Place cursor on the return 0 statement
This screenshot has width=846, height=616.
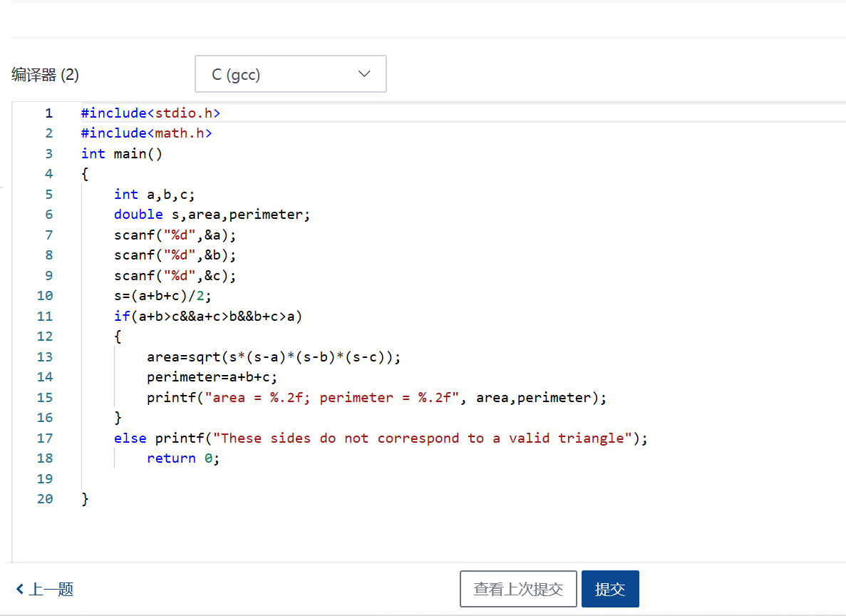click(x=183, y=458)
